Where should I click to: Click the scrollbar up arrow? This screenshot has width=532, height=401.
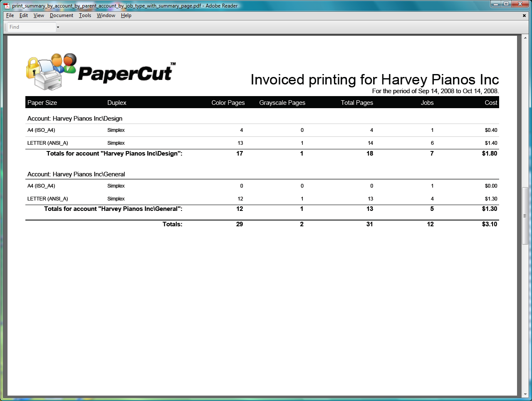coord(525,38)
